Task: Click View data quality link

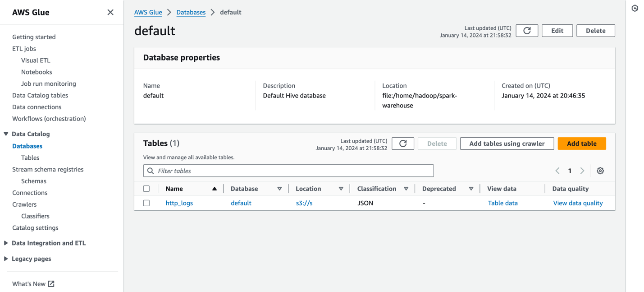Action: (x=578, y=203)
